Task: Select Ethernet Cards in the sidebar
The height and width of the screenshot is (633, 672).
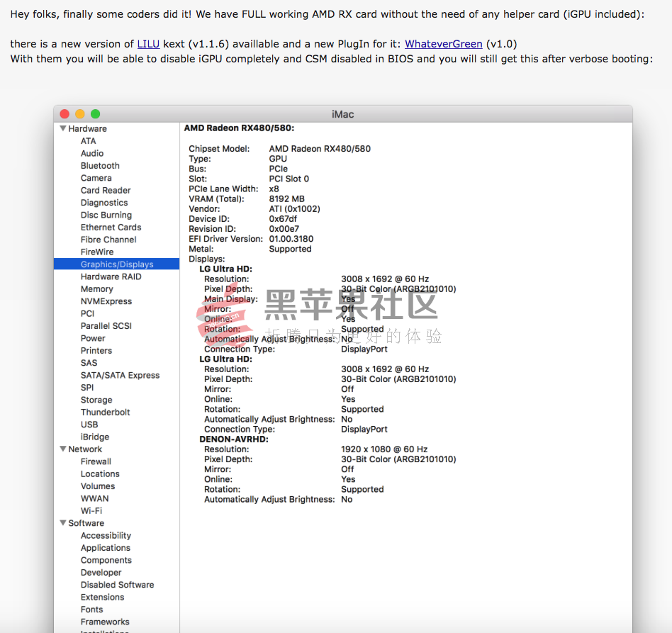Action: (x=111, y=227)
